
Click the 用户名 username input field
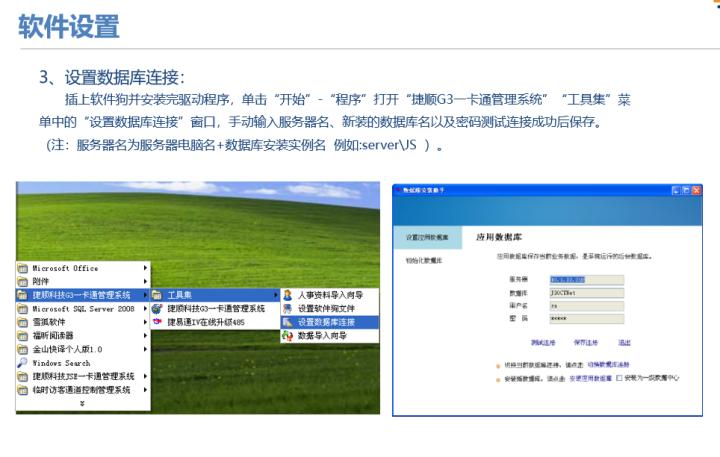pyautogui.click(x=587, y=306)
